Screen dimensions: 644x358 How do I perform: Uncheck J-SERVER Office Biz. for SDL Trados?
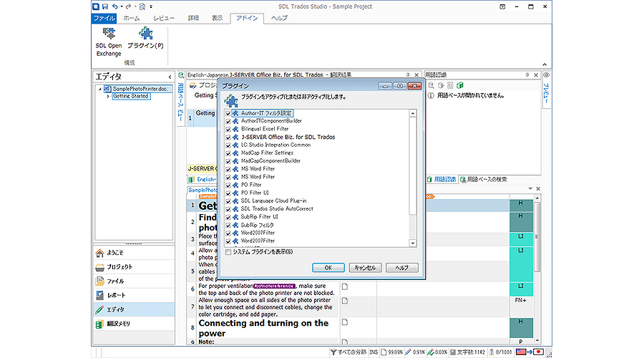pos(228,137)
